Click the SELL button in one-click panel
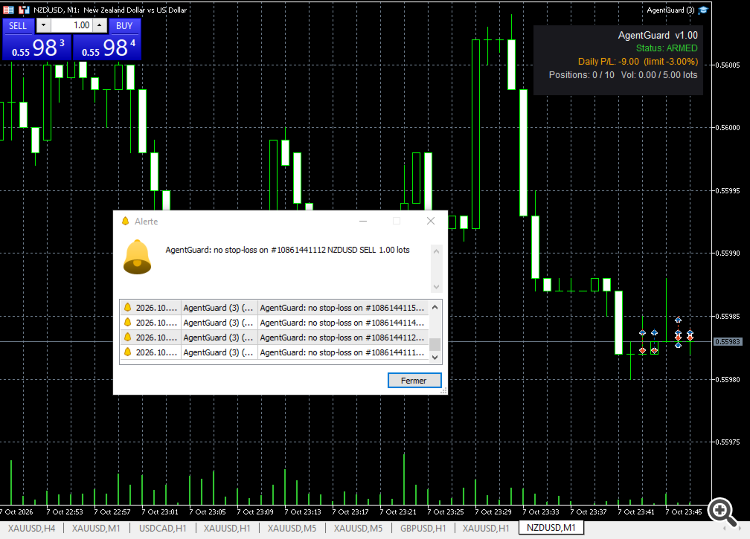 (x=18, y=26)
